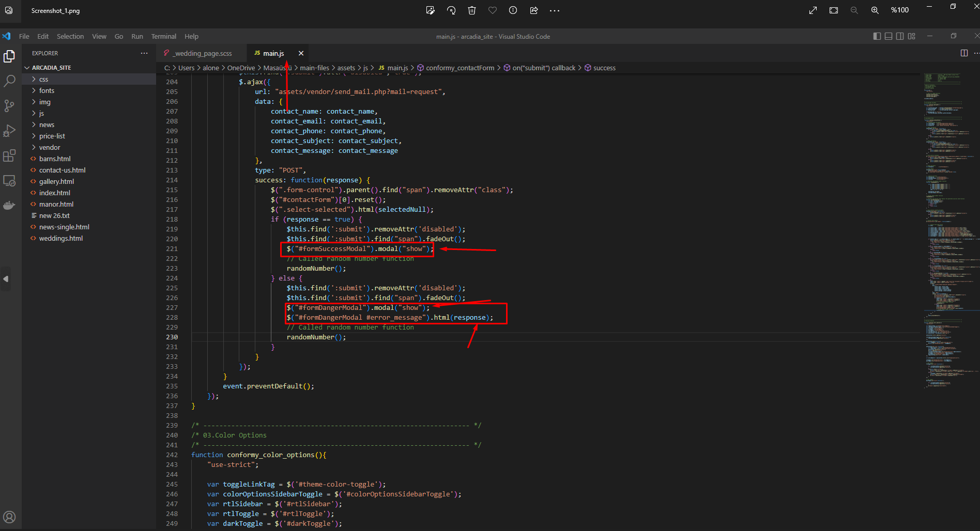Open photo viewer more options menu
This screenshot has height=531, width=980.
555,10
